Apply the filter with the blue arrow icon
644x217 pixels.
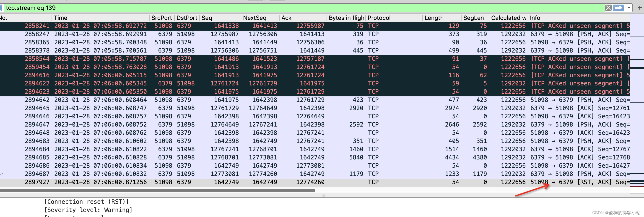click(618, 8)
